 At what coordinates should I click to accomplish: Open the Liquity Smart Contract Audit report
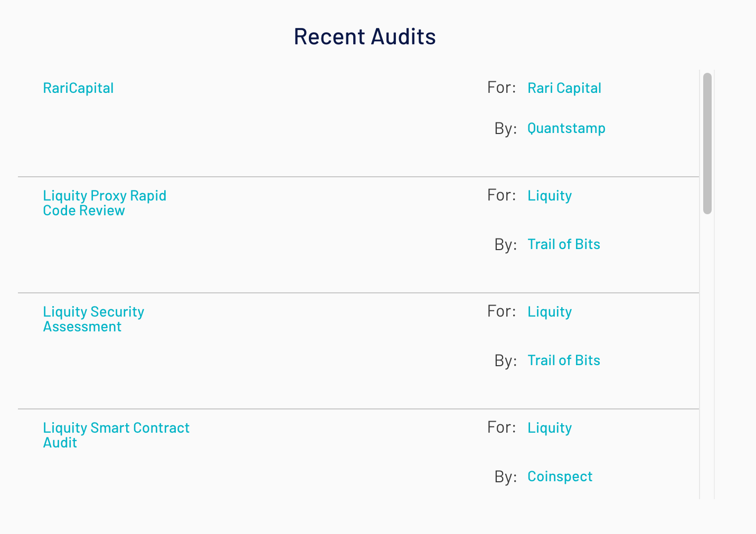(x=116, y=435)
